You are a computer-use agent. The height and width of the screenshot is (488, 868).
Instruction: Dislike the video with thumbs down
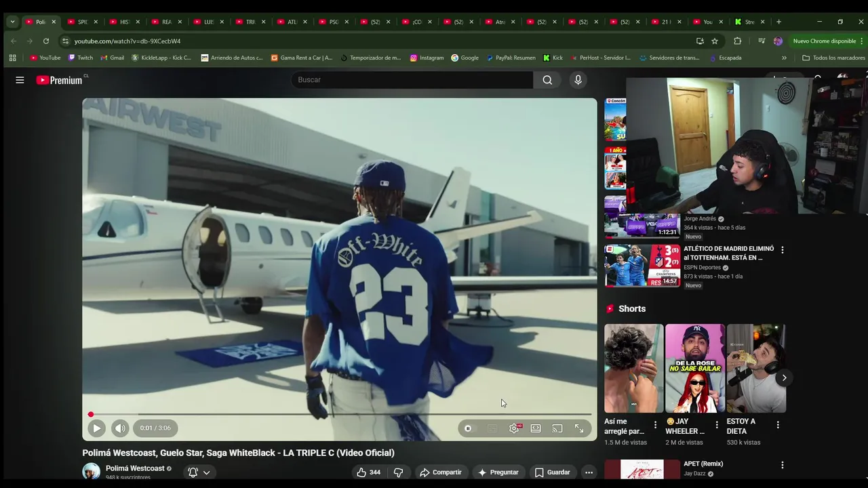tap(399, 472)
